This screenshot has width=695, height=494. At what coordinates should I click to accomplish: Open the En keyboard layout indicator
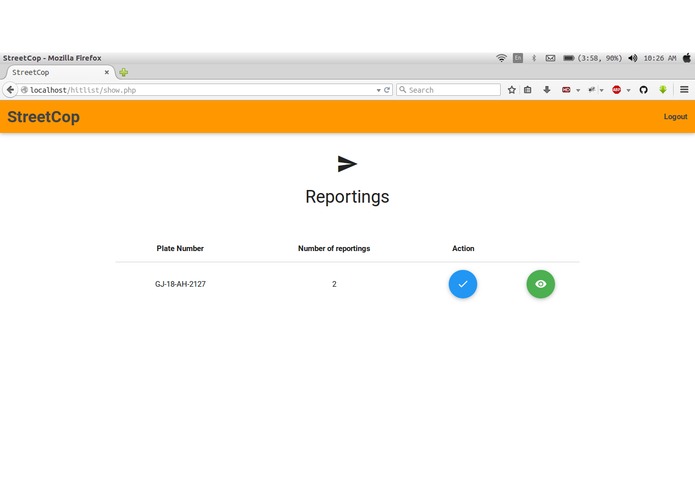518,58
